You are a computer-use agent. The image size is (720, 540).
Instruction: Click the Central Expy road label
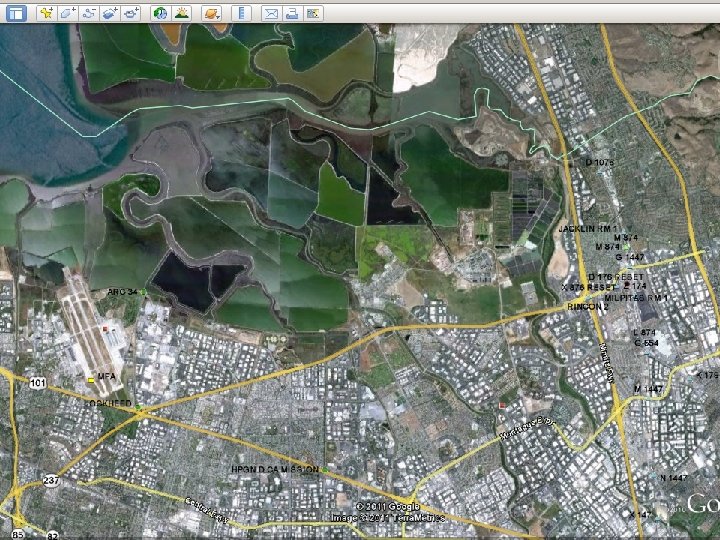tap(207, 510)
